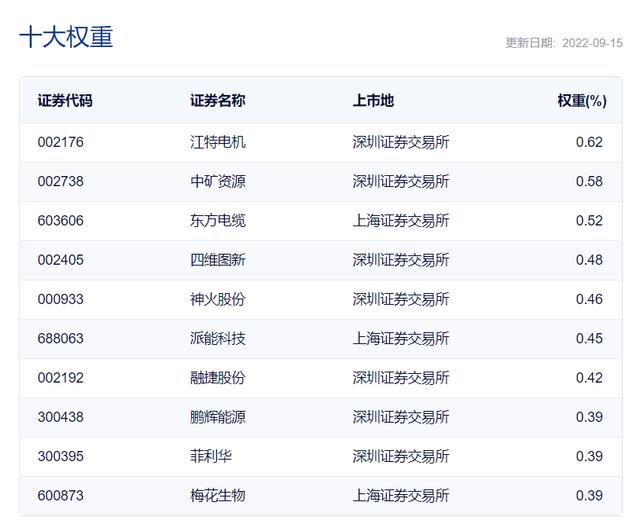Screen dimensions: 640x524
Task: Select the 证券代码 column header
Action: (x=65, y=100)
